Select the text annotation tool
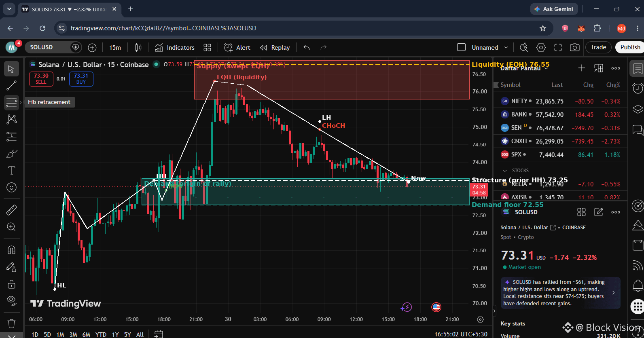This screenshot has height=338, width=644. click(x=11, y=171)
